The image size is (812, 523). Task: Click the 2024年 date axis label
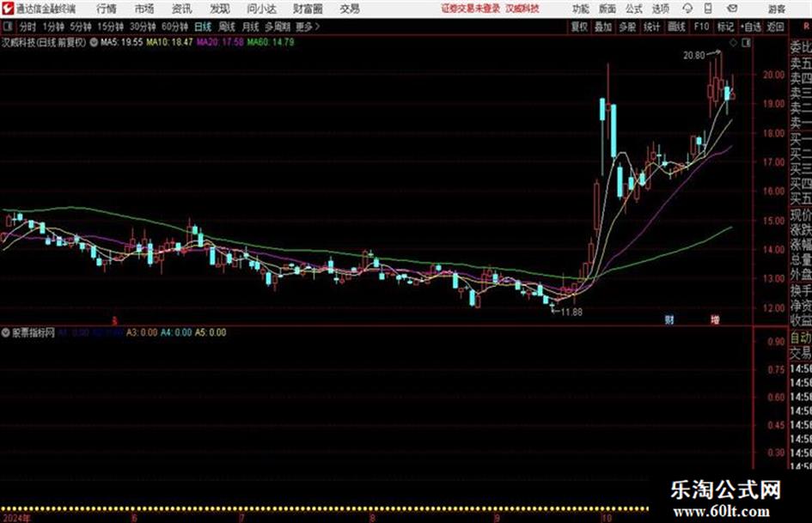pyautogui.click(x=16, y=518)
